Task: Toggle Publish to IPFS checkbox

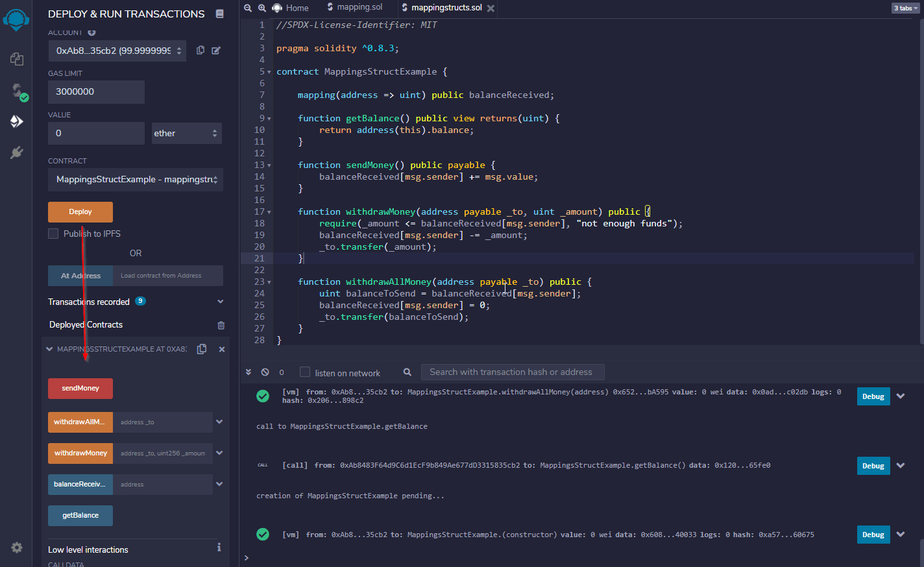Action: coord(53,234)
